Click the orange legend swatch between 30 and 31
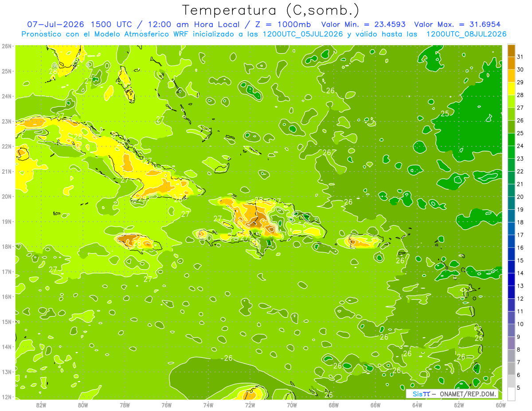This screenshot has height=411, width=532. [x=511, y=63]
